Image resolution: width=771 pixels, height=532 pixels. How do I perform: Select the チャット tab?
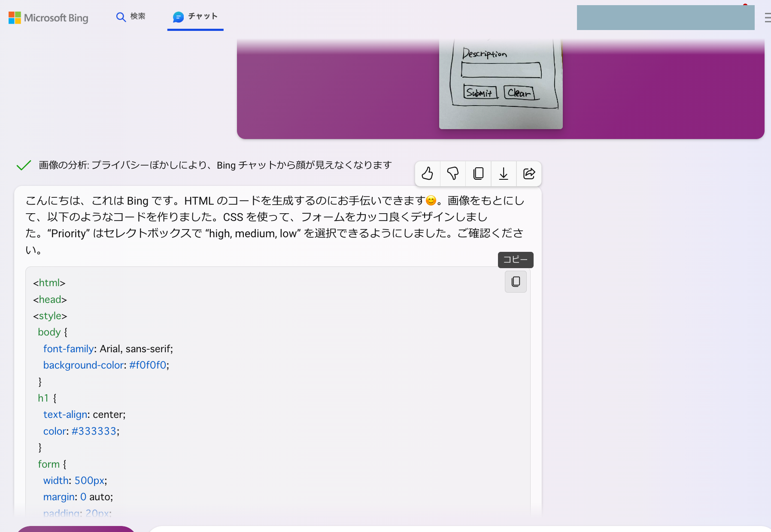click(195, 16)
